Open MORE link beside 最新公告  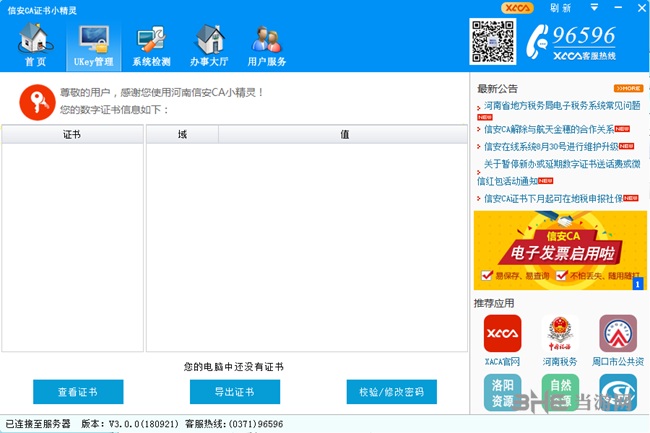[628, 88]
